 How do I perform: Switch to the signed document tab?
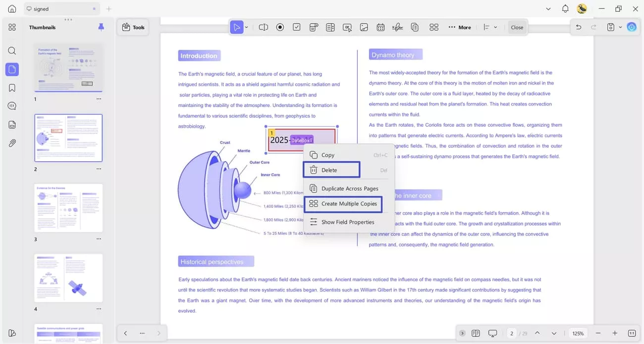click(61, 9)
